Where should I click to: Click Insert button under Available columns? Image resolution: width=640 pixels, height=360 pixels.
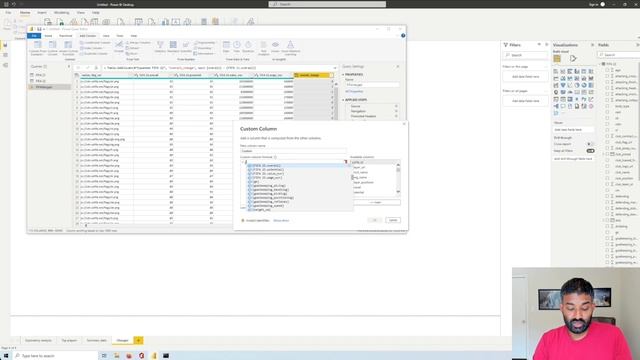click(376, 202)
